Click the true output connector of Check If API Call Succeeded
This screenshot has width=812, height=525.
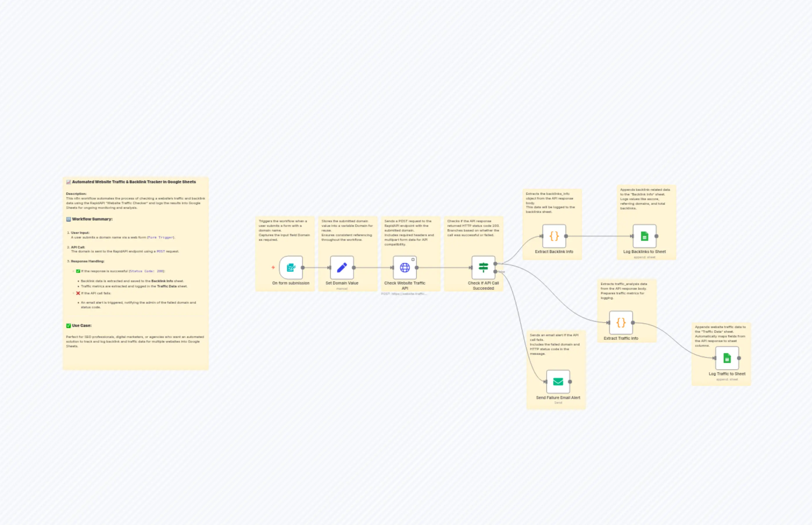pyautogui.click(x=496, y=264)
